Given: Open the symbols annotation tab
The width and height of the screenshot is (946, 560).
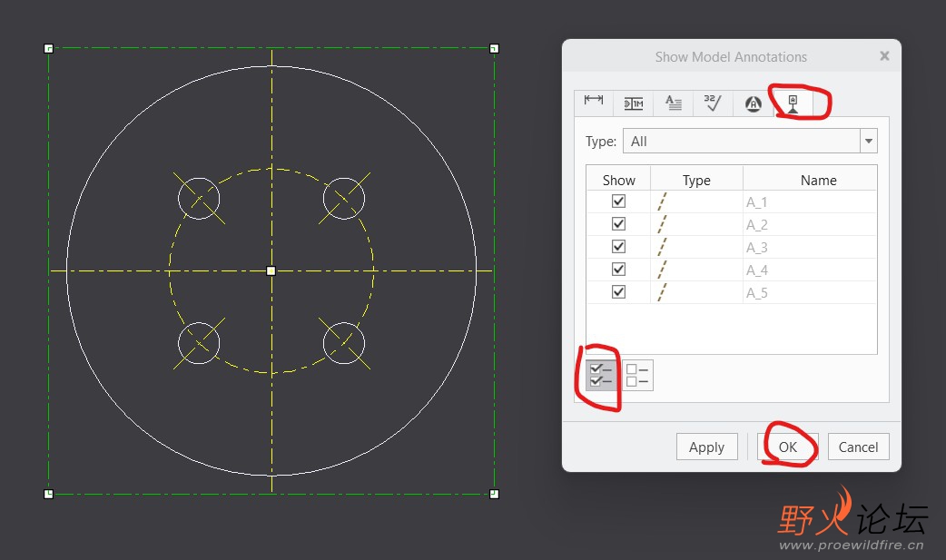Looking at the screenshot, I should 753,103.
